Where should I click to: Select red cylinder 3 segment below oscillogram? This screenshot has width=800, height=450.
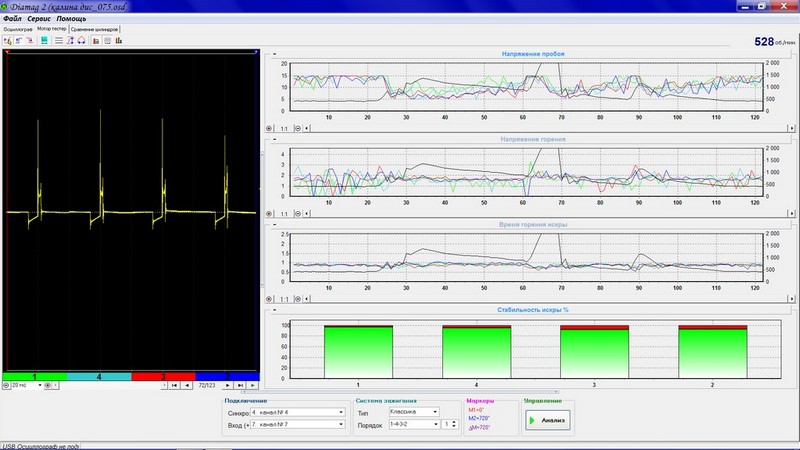point(163,377)
